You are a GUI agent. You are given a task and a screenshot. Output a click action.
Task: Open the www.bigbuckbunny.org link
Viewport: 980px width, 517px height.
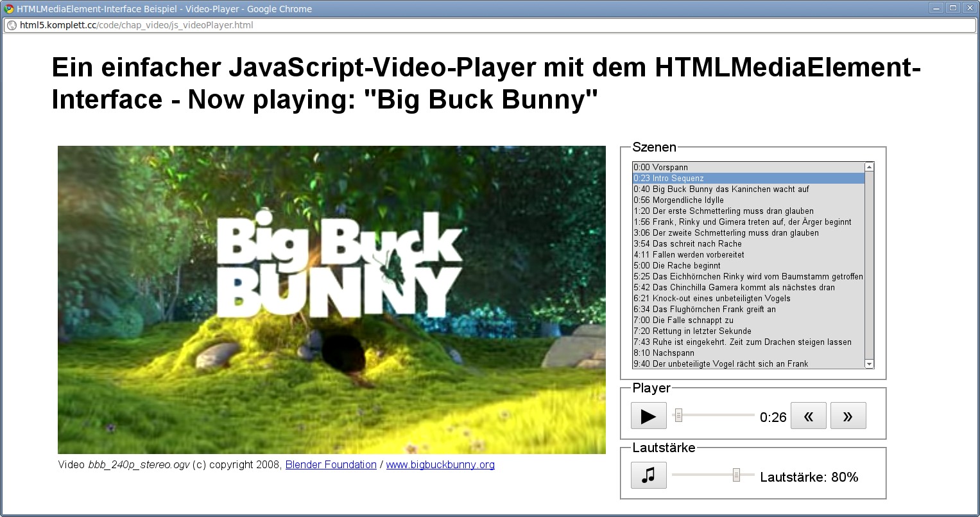coord(440,464)
